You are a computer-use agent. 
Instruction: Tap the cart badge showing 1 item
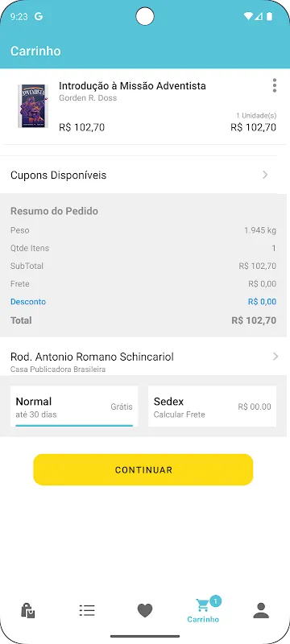215,601
